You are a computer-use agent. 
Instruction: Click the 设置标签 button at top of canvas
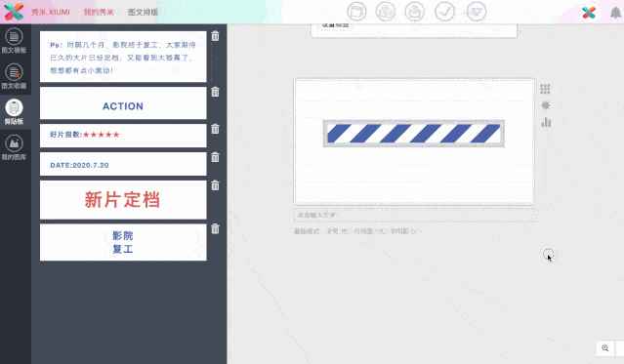point(336,25)
